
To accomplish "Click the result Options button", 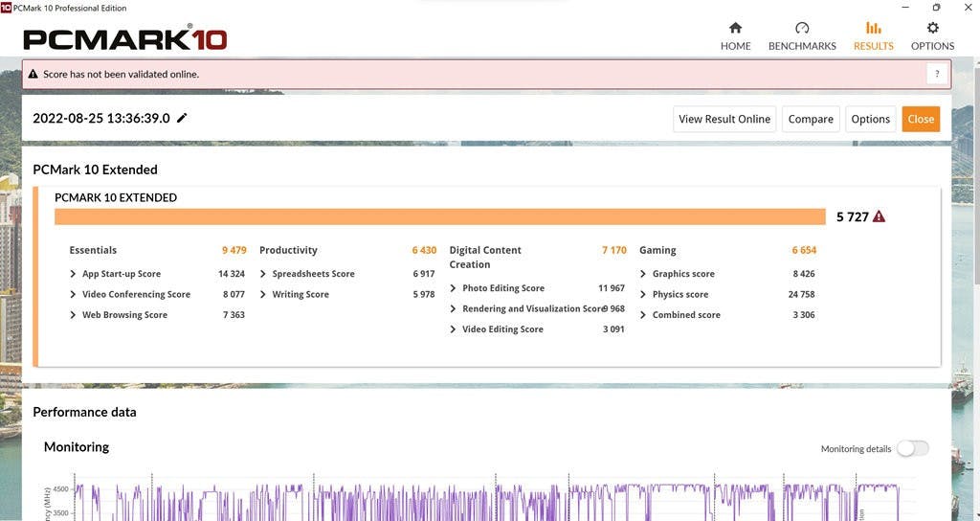I will (870, 119).
